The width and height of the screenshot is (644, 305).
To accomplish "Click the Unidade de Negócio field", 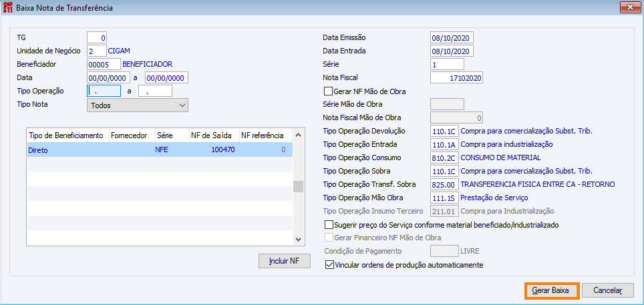I will [x=97, y=51].
